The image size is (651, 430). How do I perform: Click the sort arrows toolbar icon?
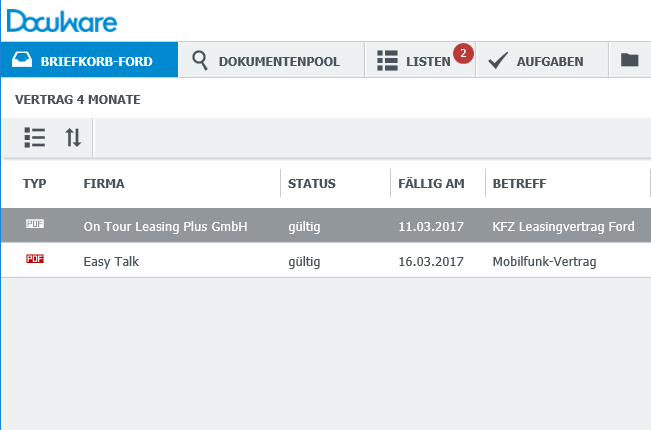pyautogui.click(x=73, y=137)
